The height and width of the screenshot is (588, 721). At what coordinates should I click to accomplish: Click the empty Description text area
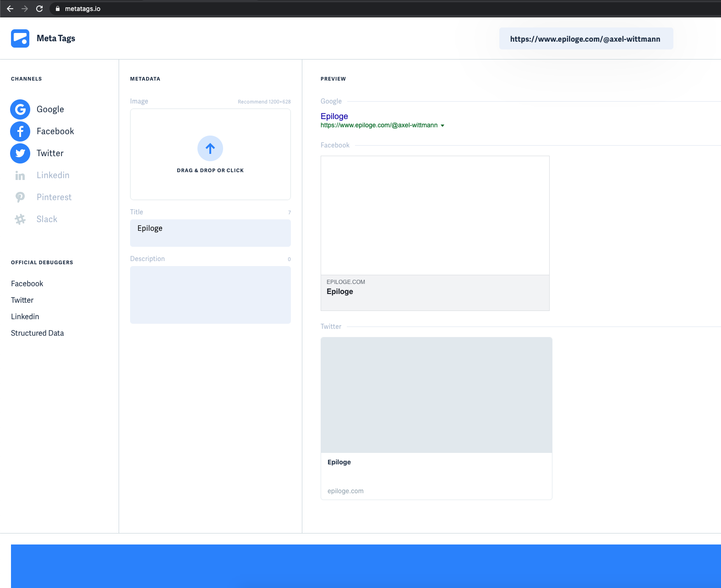210,295
